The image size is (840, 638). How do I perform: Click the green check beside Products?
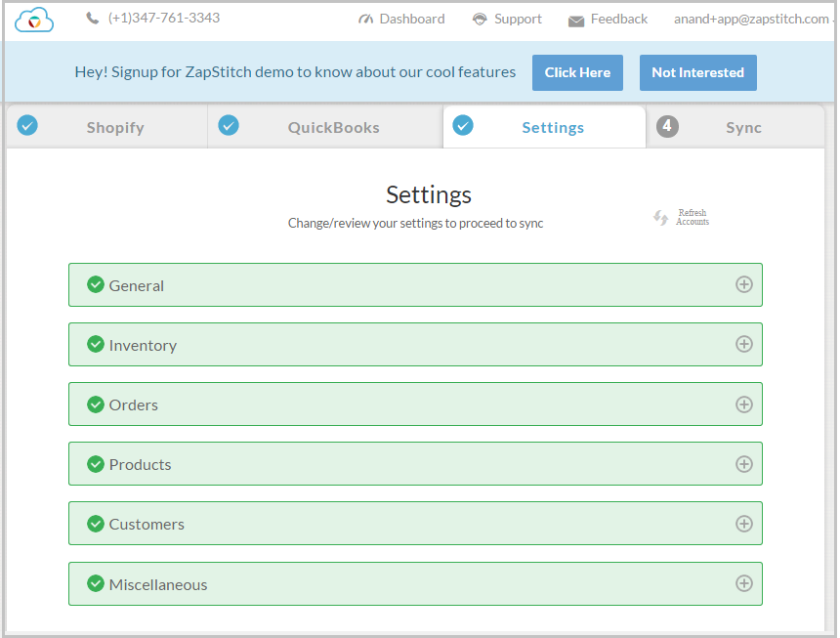point(96,463)
